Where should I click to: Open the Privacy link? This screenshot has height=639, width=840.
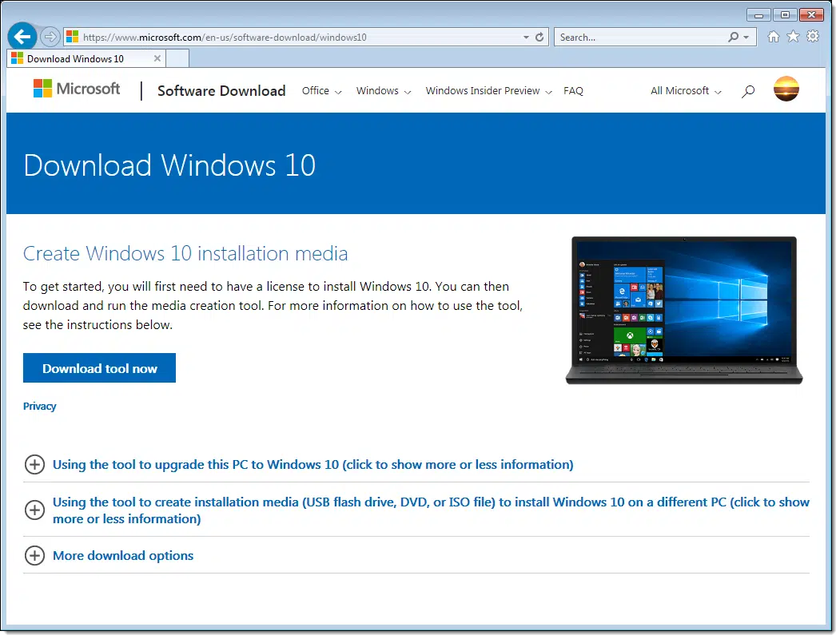pos(40,406)
